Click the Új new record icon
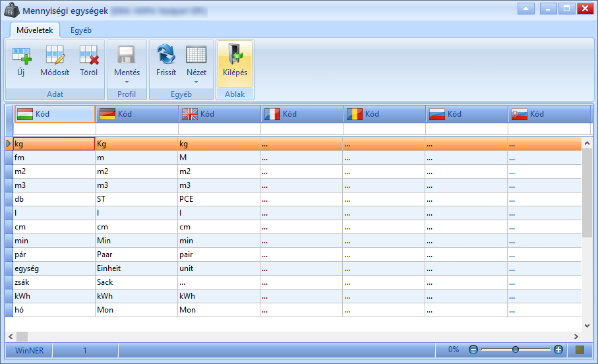The width and height of the screenshot is (598, 364). 21,55
